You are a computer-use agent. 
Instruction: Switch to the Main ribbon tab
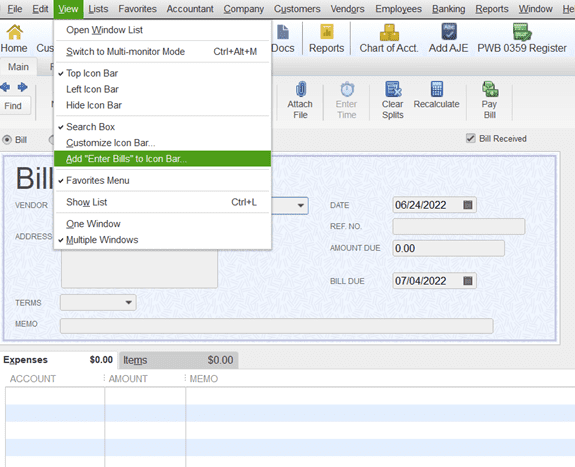point(18,67)
